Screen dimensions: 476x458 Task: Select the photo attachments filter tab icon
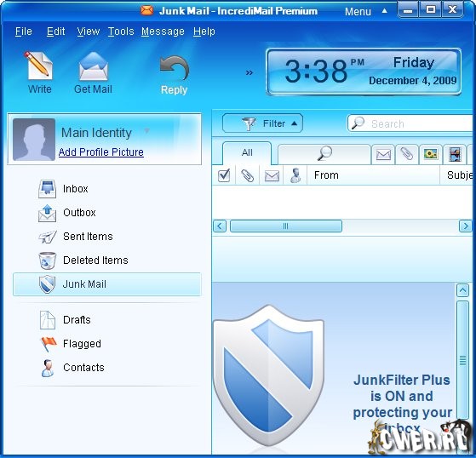(x=431, y=154)
